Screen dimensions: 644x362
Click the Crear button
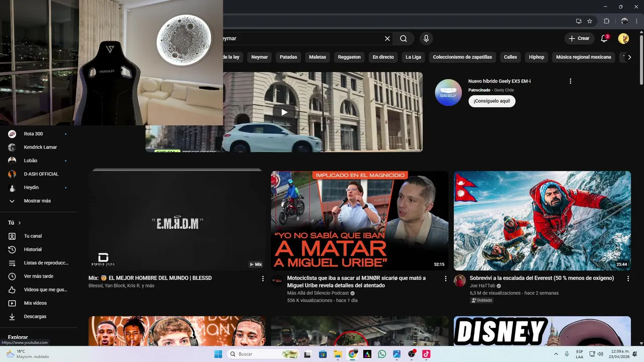(579, 38)
